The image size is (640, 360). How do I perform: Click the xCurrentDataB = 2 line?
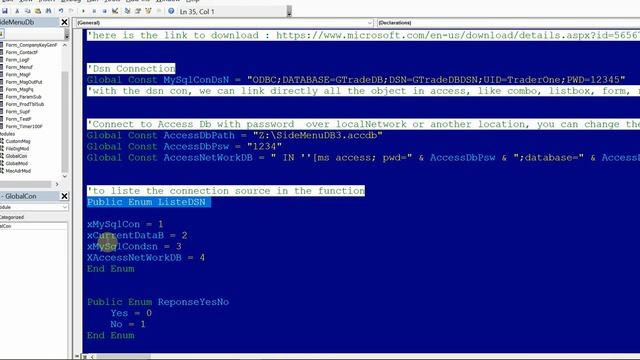137,236
